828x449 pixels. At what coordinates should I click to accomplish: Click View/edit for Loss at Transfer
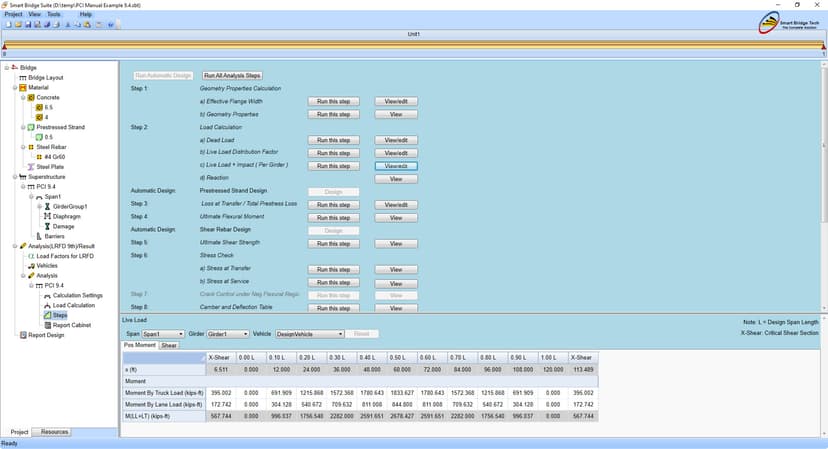[x=396, y=205]
